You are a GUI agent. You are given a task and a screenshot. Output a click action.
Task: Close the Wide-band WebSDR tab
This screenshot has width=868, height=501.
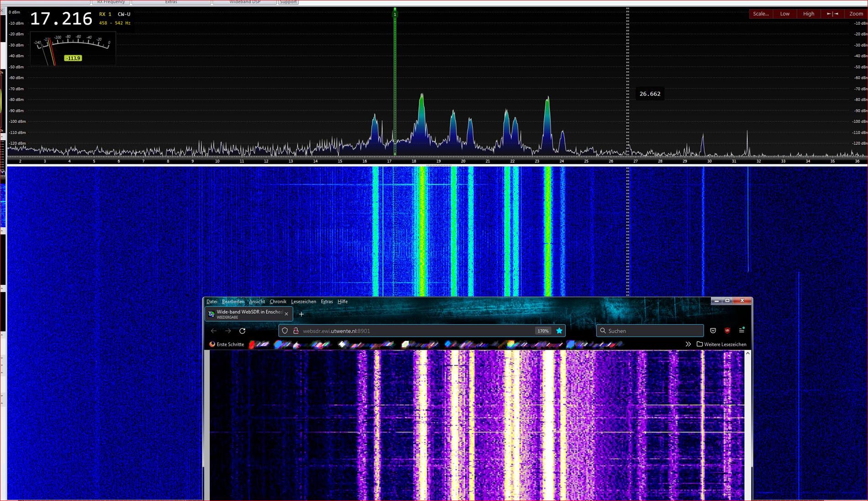pyautogui.click(x=286, y=314)
